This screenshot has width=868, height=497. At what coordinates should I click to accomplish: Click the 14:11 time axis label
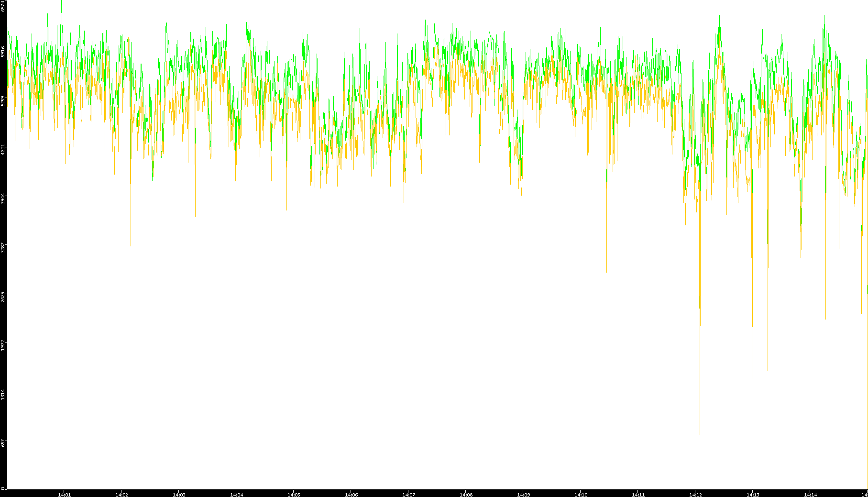pyautogui.click(x=638, y=495)
